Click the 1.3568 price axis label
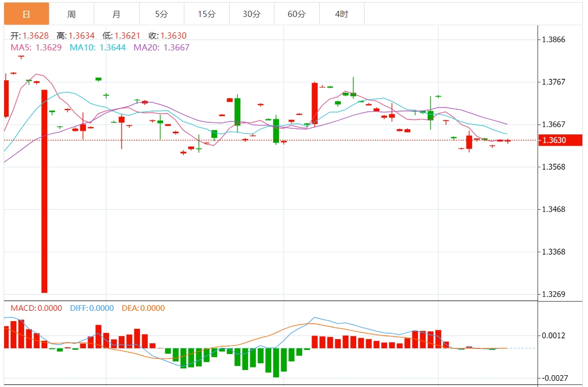The image size is (588, 387). (x=554, y=167)
